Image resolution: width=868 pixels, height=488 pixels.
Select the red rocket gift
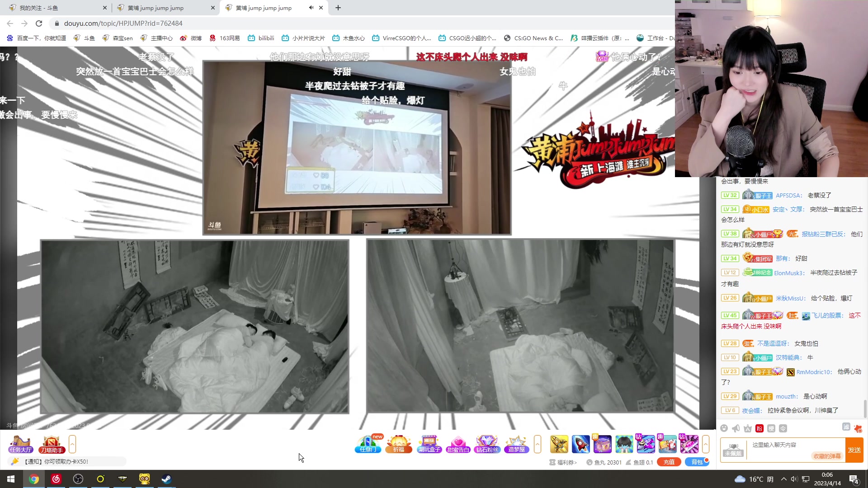click(x=581, y=444)
